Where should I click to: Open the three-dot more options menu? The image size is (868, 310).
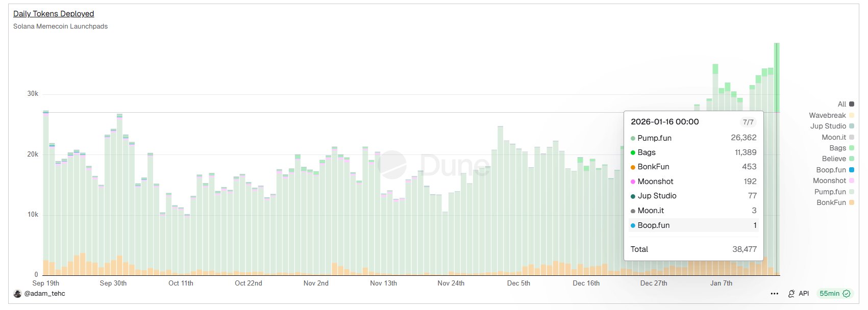pyautogui.click(x=774, y=294)
